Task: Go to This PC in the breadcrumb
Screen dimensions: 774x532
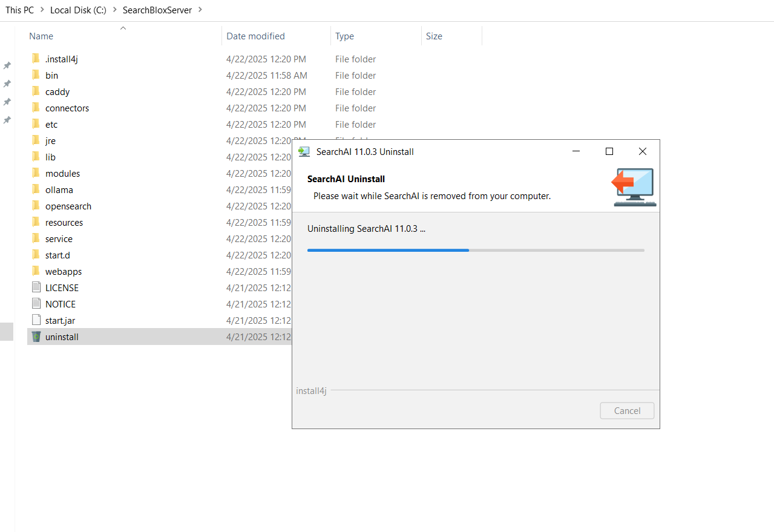Action: tap(20, 10)
